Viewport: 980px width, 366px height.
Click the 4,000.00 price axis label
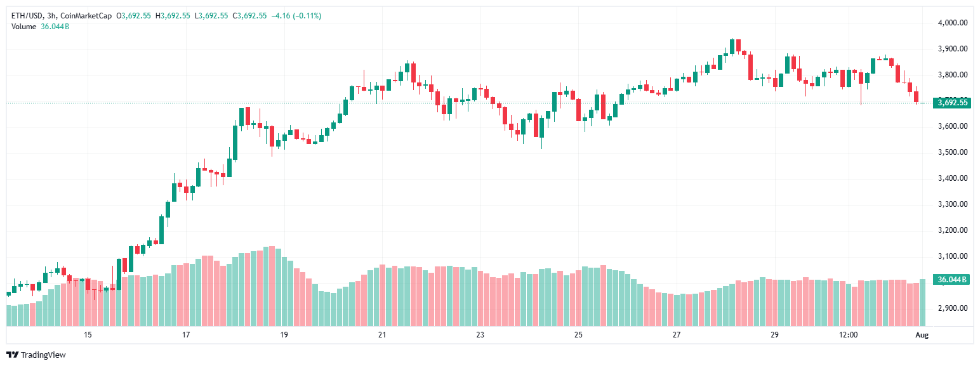952,23
